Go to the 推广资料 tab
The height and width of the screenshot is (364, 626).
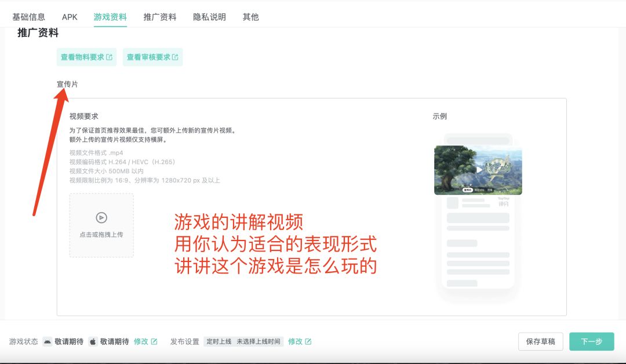pyautogui.click(x=160, y=17)
